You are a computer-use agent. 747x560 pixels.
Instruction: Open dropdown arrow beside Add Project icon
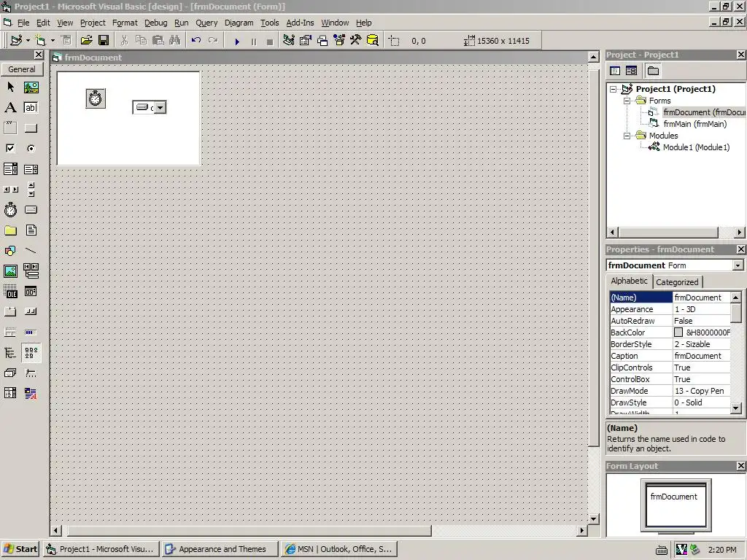click(28, 41)
